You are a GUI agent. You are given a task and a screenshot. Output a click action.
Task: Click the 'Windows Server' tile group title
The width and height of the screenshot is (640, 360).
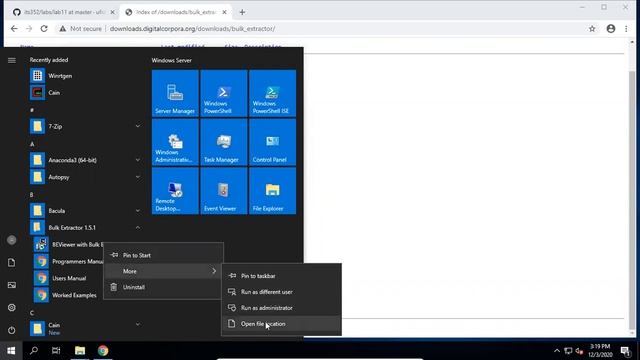[171, 60]
